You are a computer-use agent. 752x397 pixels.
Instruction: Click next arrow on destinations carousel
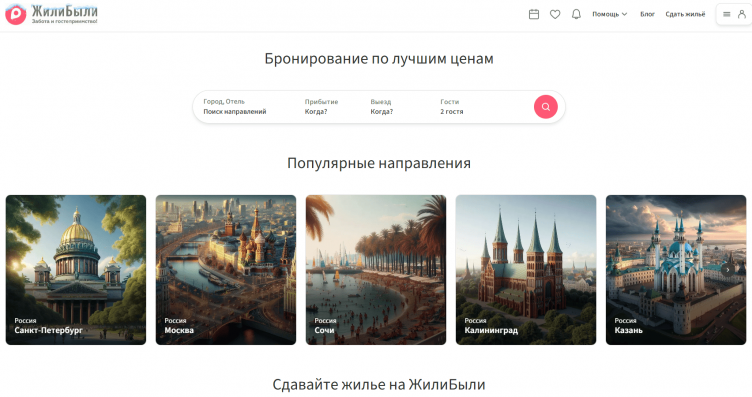pyautogui.click(x=728, y=269)
